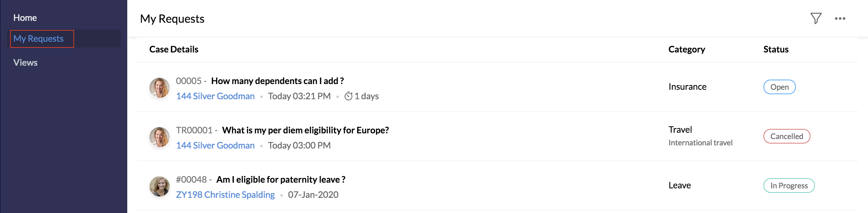Go to Home in sidebar
The width and height of the screenshot is (868, 213).
point(25,18)
